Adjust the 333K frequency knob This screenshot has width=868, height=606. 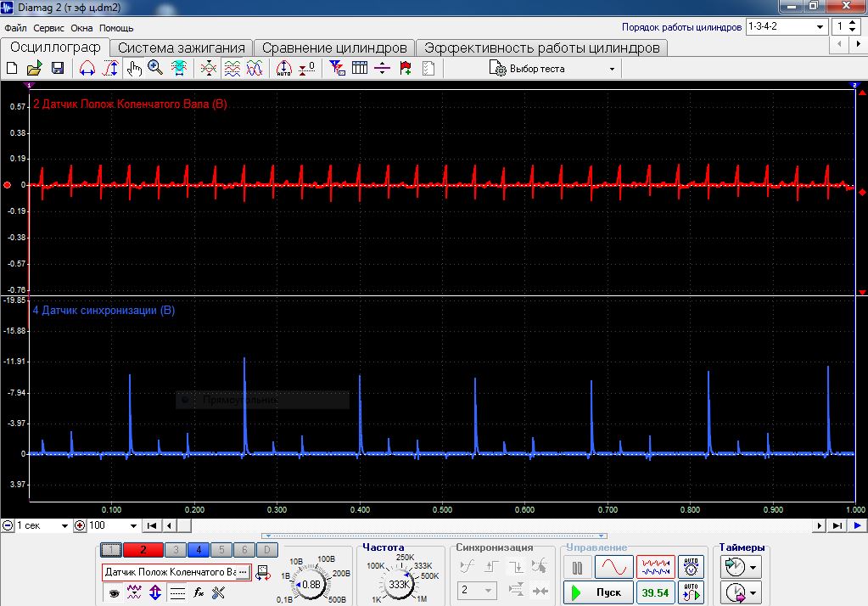tap(399, 584)
